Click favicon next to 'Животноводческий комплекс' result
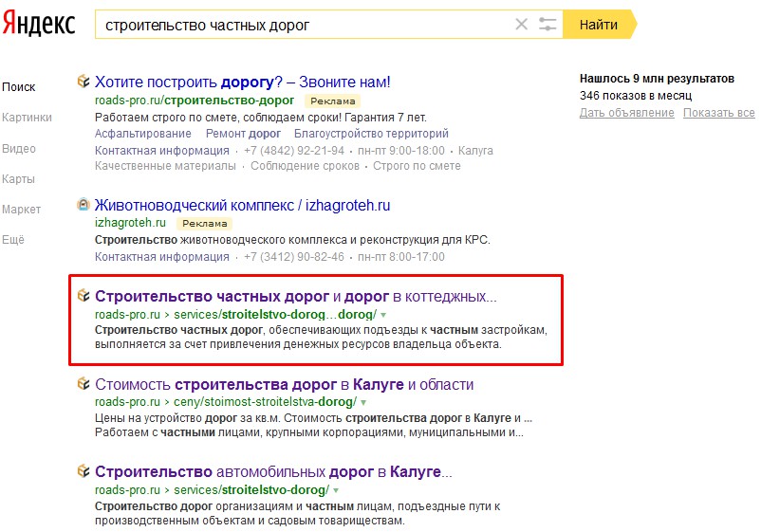Viewport: 761px width, 532px height. tap(84, 205)
